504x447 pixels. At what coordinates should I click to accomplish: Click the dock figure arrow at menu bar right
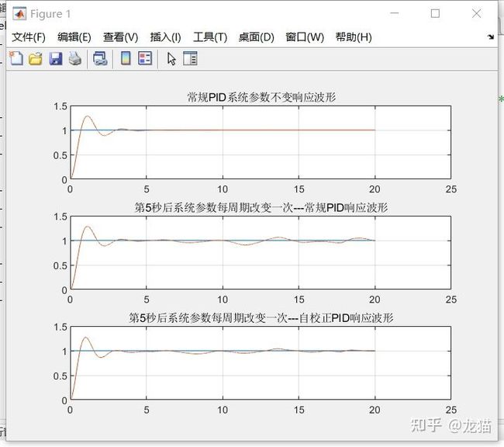pyautogui.click(x=491, y=37)
